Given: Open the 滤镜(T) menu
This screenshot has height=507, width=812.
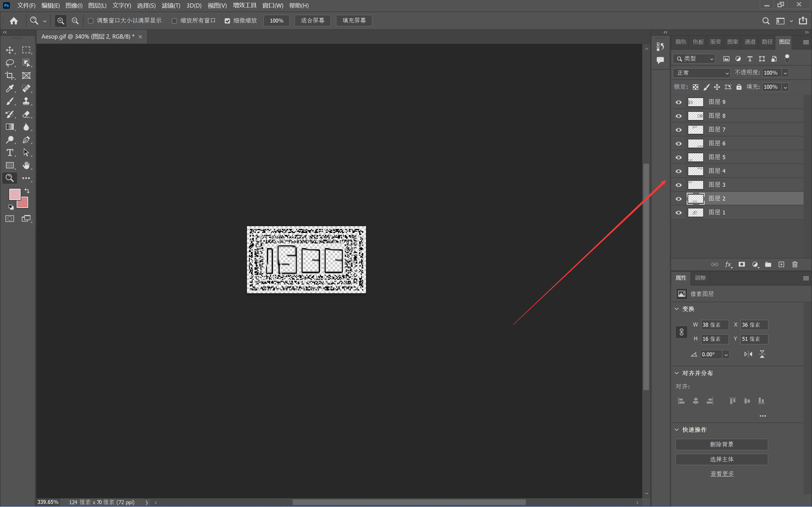Looking at the screenshot, I should 171,6.
